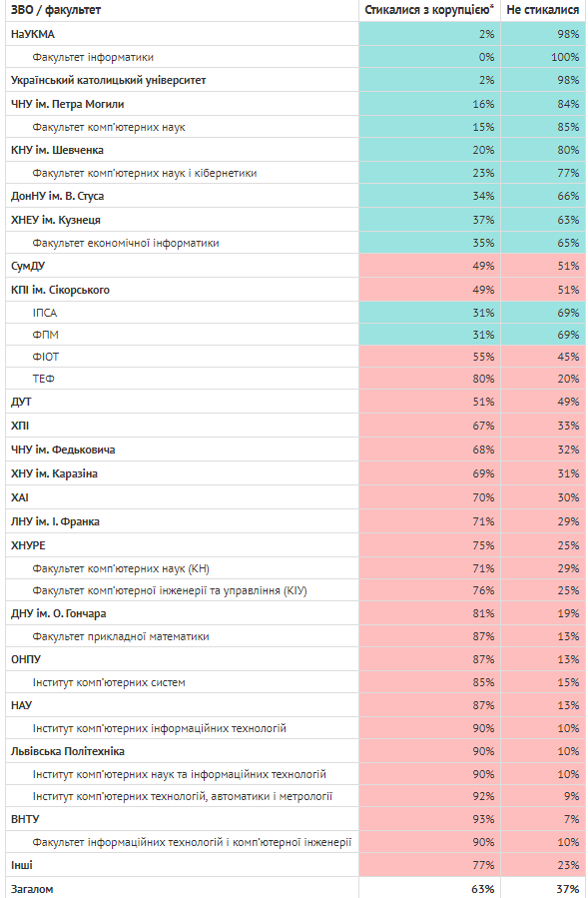Click the 'ЗВО / факультет' column header
Image resolution: width=588 pixels, height=898 pixels.
56,10
